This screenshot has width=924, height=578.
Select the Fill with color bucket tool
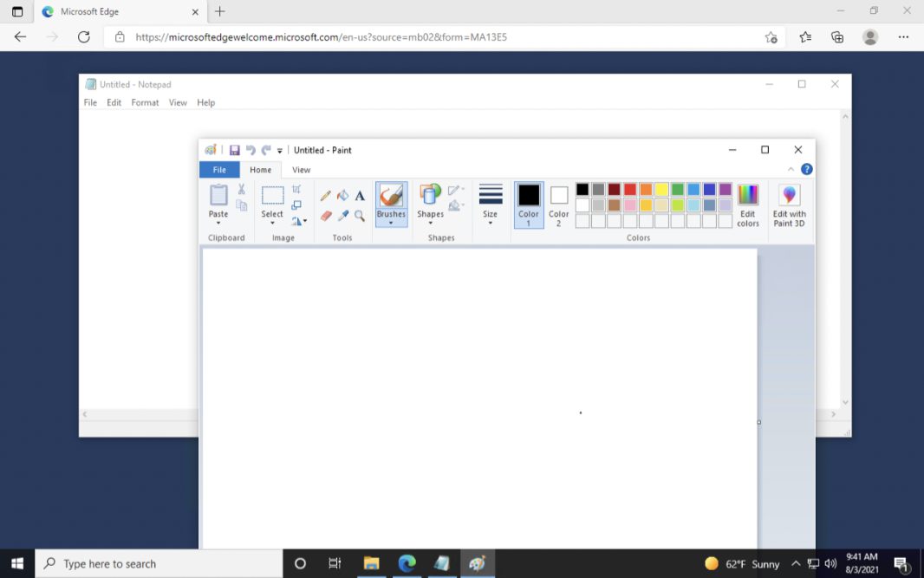point(342,196)
